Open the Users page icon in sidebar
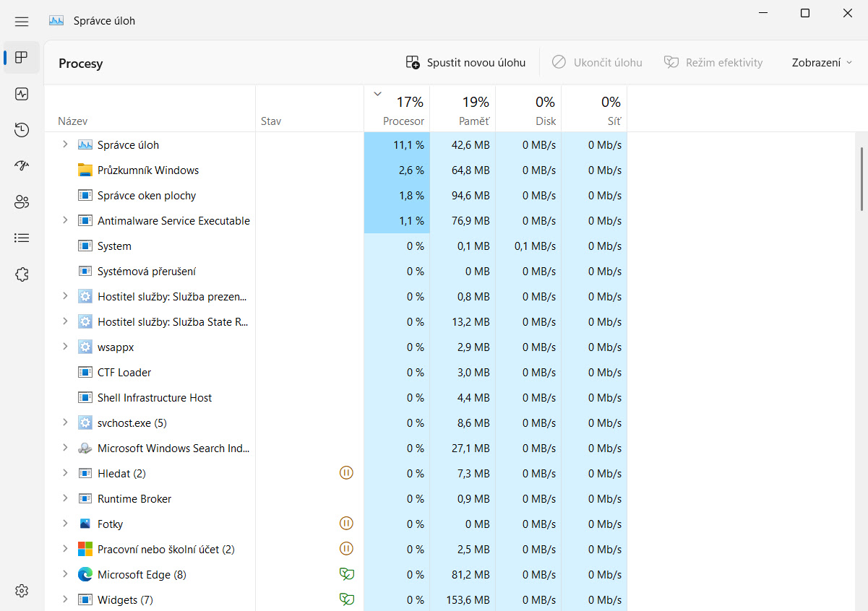This screenshot has height=611, width=868. click(22, 202)
